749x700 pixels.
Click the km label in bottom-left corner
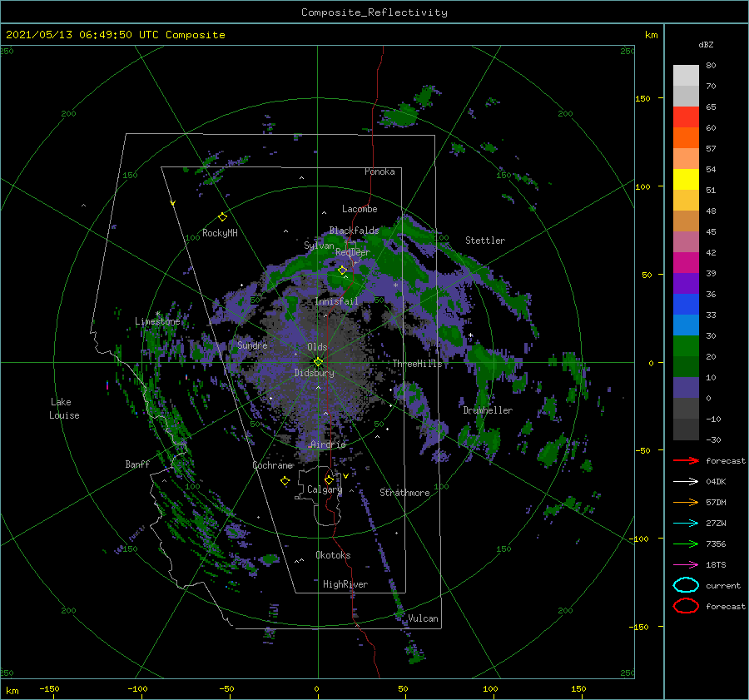[x=12, y=691]
